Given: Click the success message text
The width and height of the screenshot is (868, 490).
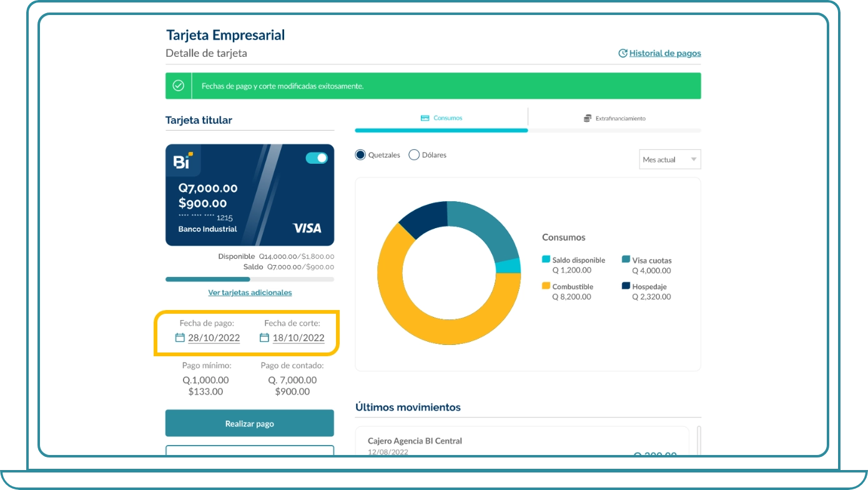Looking at the screenshot, I should click(x=282, y=86).
